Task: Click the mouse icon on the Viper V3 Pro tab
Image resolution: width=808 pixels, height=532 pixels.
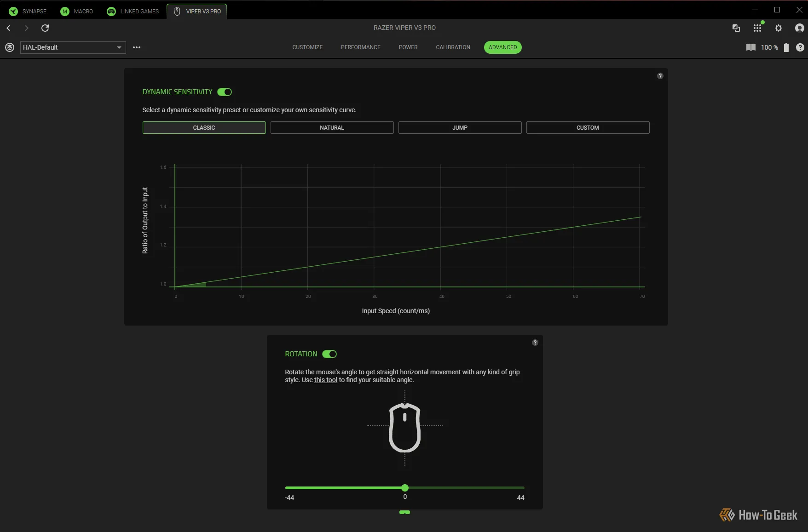Action: tap(177, 11)
